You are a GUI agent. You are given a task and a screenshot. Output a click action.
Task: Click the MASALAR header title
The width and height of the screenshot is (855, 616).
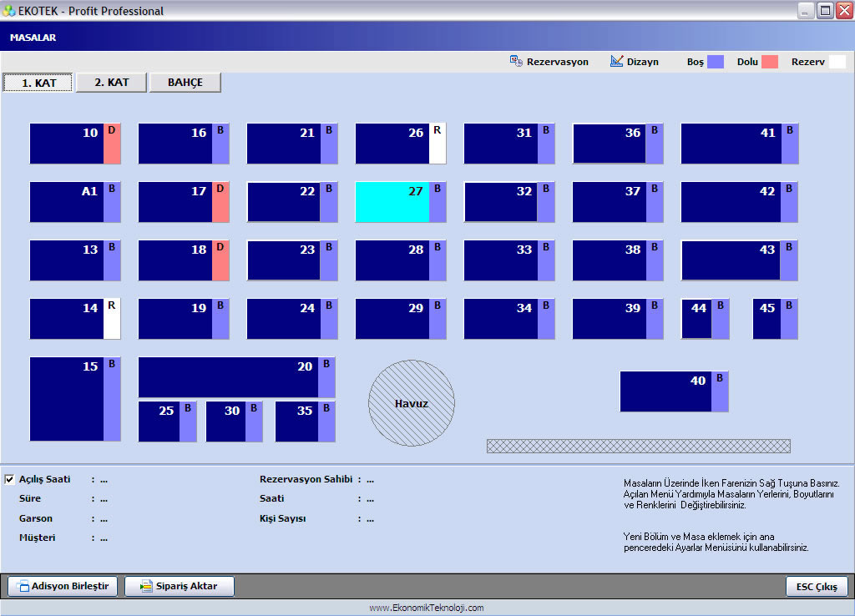(x=33, y=38)
